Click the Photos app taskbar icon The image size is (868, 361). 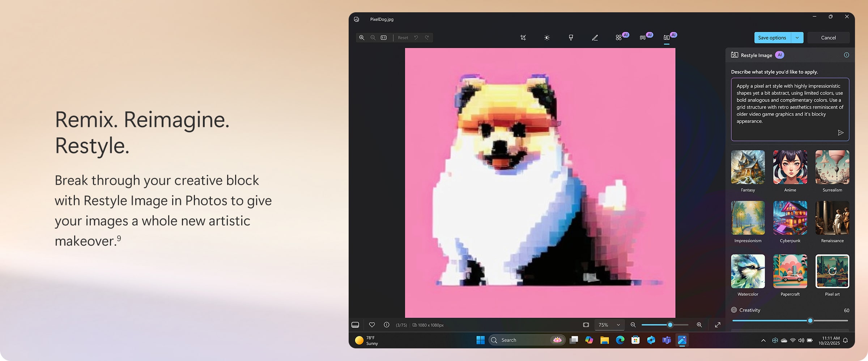pyautogui.click(x=682, y=340)
